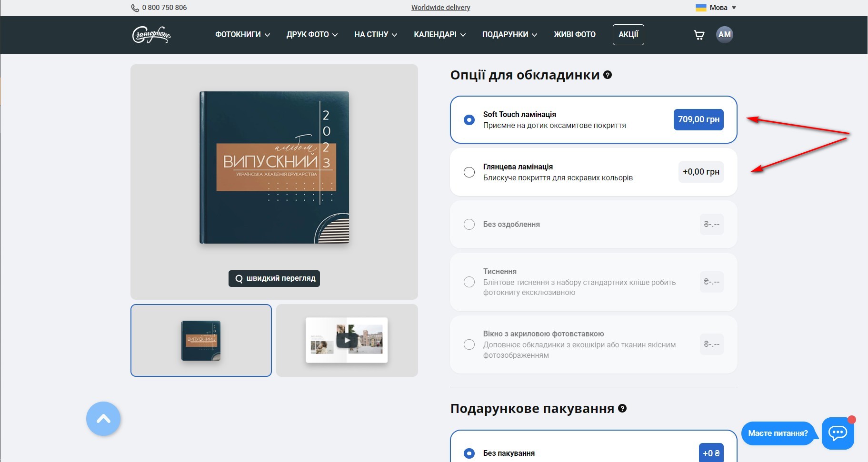Viewport: 868px width, 462px height.
Task: Open the Мова language dropdown
Action: click(x=716, y=8)
